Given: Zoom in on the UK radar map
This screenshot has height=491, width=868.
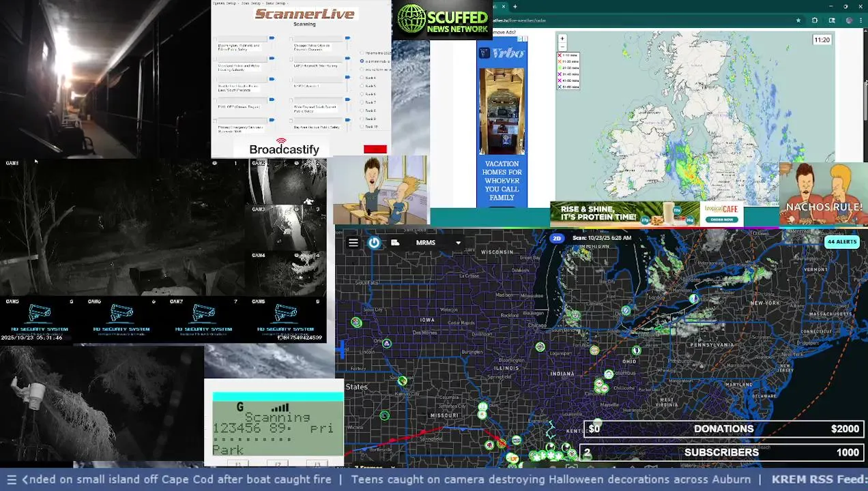Looking at the screenshot, I should [562, 38].
